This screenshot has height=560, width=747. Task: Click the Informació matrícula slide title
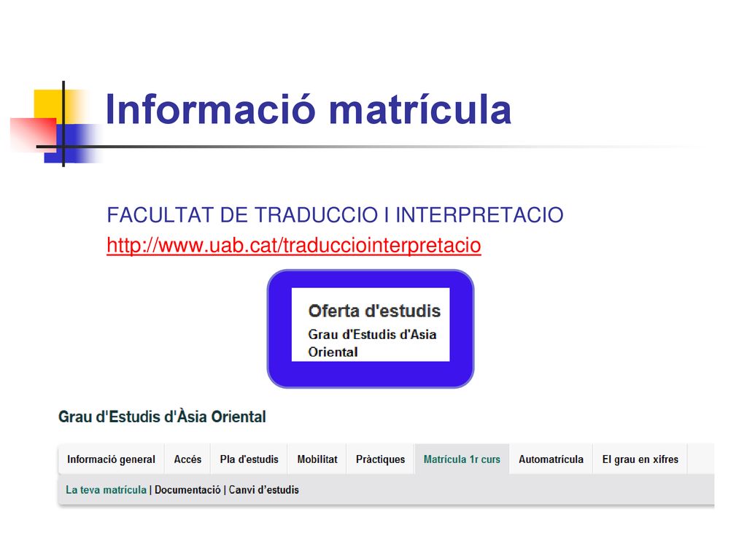308,109
